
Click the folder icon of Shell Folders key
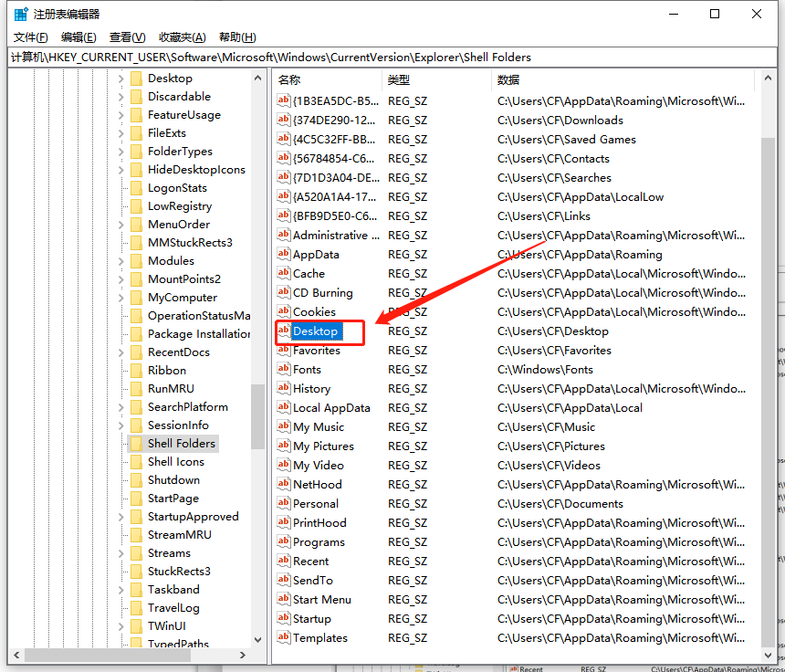[136, 444]
